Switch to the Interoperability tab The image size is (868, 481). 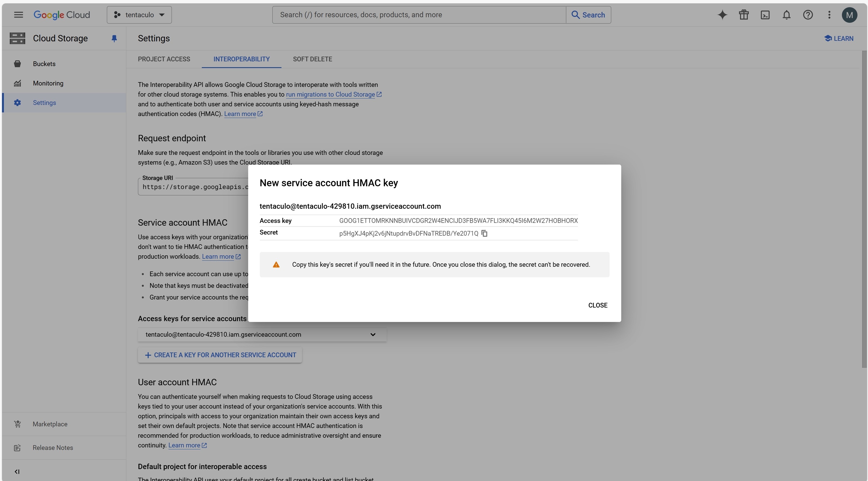pyautogui.click(x=241, y=59)
